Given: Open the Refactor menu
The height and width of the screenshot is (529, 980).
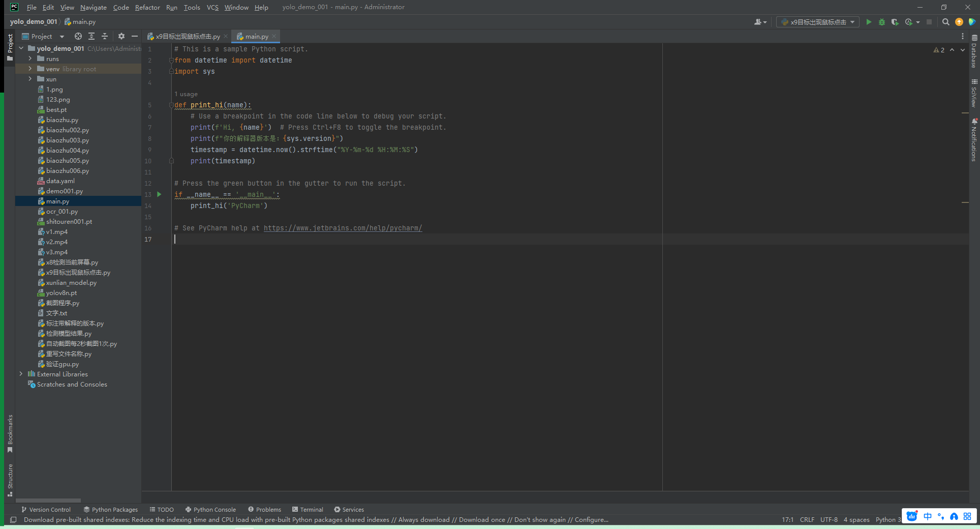Looking at the screenshot, I should tap(147, 7).
